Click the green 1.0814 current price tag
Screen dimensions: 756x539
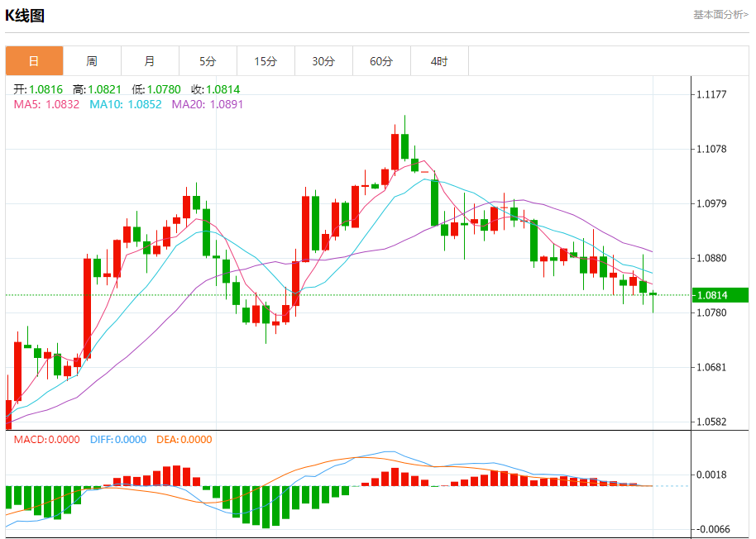click(x=720, y=295)
